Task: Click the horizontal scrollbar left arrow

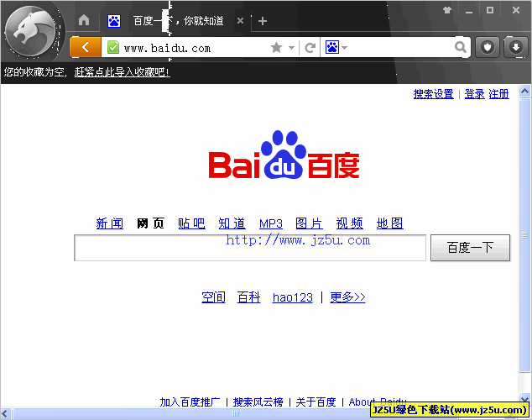Action: pyautogui.click(x=5, y=413)
